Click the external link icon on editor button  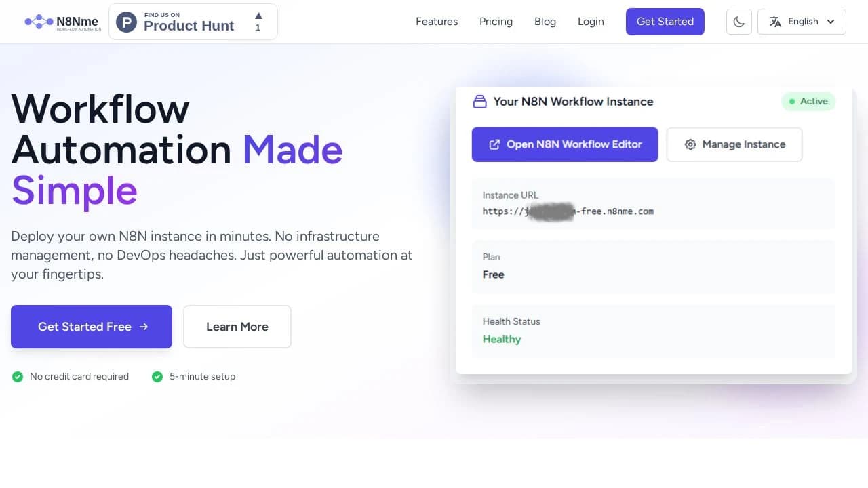(494, 144)
